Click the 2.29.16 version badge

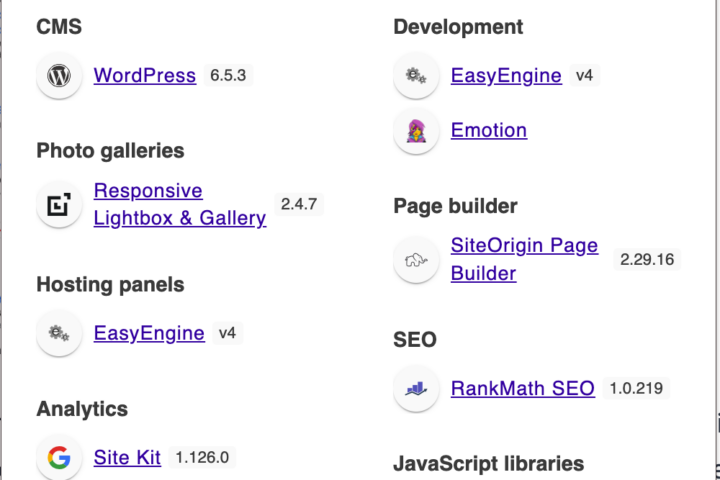click(x=647, y=260)
